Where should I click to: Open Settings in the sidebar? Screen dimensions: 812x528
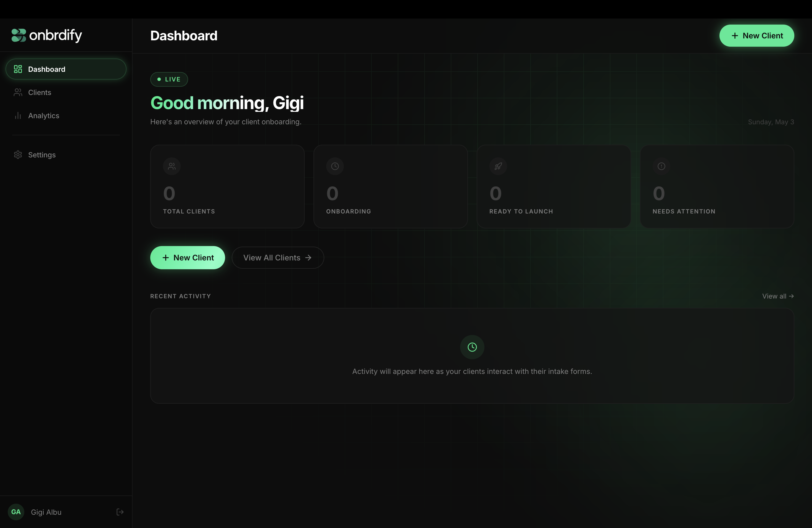pos(66,155)
